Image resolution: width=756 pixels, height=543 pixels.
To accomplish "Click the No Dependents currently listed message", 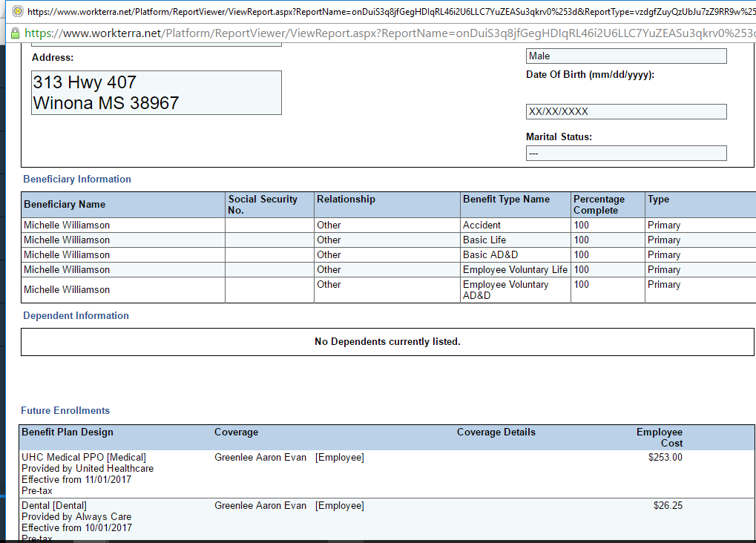I will click(387, 342).
